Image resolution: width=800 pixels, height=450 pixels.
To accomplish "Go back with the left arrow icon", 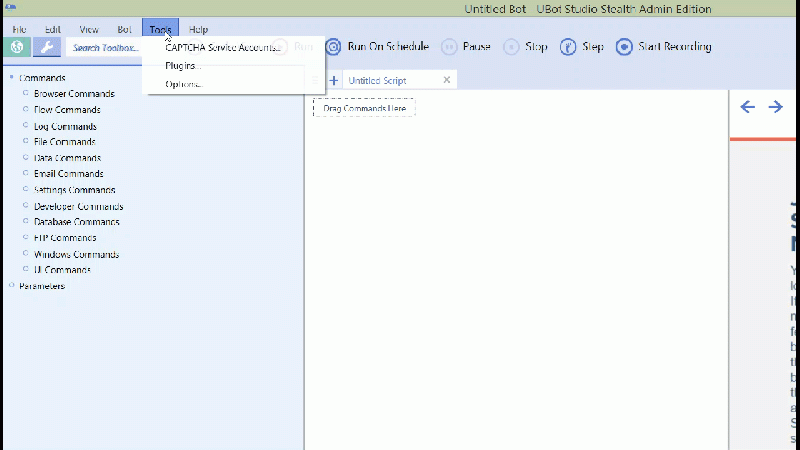I will [747, 107].
